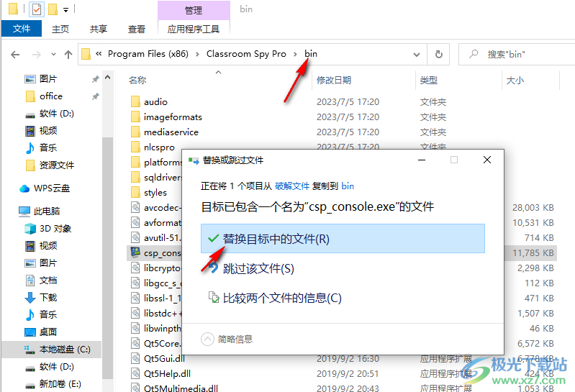575x392 pixels.
Task: Expand the address bar history dropdown
Action: point(417,55)
